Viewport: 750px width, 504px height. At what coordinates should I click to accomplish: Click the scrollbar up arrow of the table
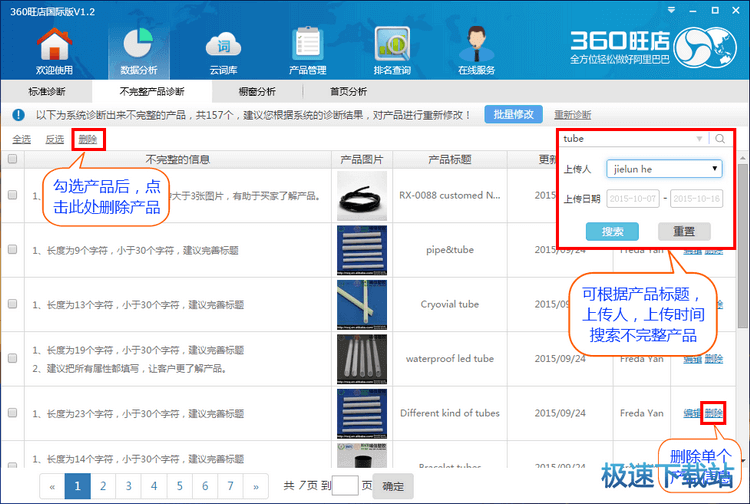742,158
